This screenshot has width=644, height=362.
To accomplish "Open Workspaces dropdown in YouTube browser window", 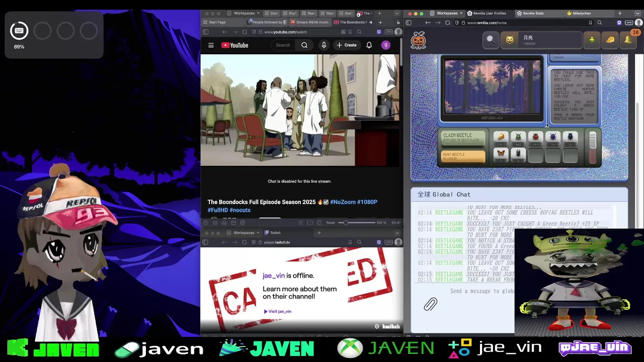I will pos(244,13).
